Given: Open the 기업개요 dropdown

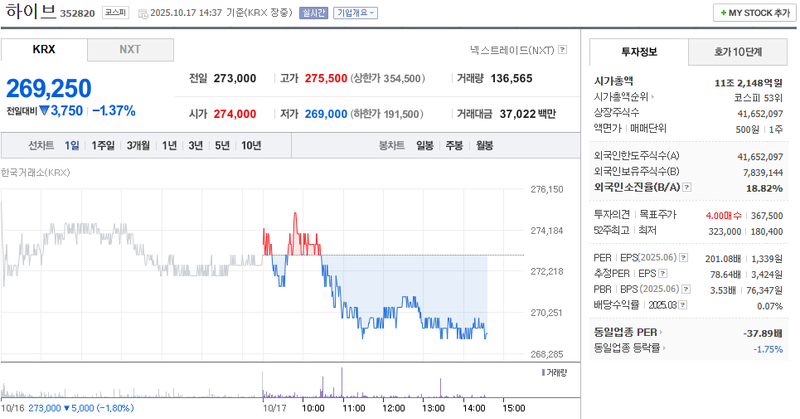Looking at the screenshot, I should (355, 13).
